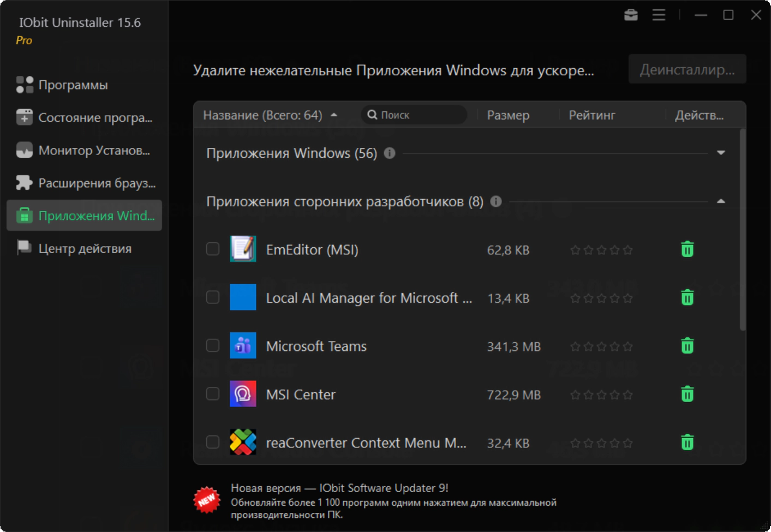Viewport: 771px width, 532px height.
Task: Click the EmEditor (MSI) app icon
Action: (243, 249)
